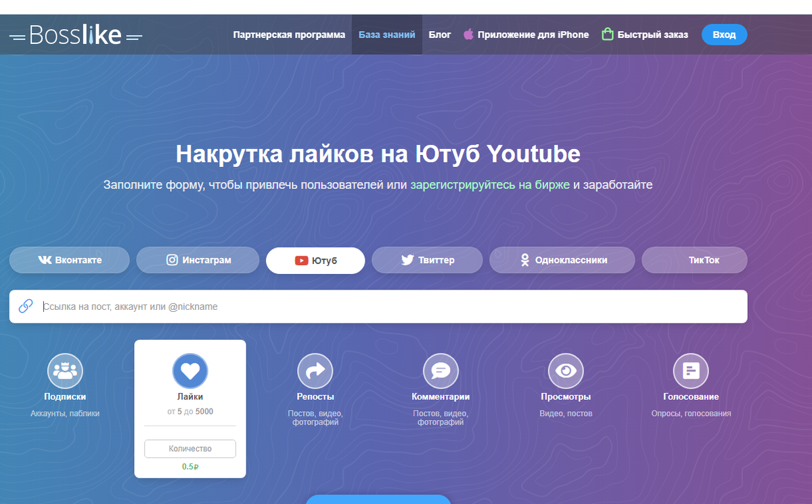
Task: Click 'Опросы, голосования' description
Action: [x=691, y=413]
